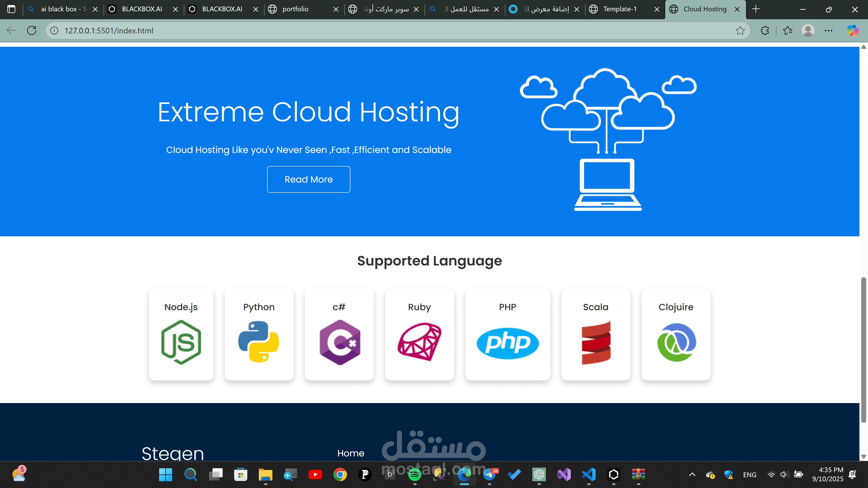Open browser Settings and more menu
This screenshot has height=488, width=868.
pos(829,31)
